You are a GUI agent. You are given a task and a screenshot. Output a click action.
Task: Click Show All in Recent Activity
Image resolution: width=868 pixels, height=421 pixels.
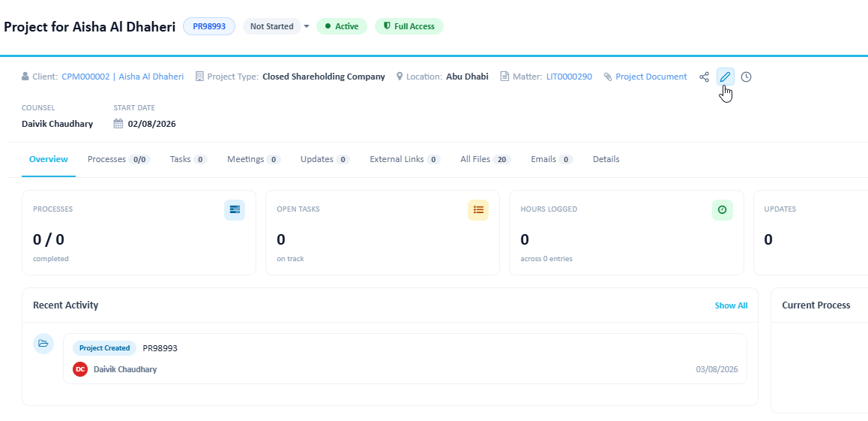731,305
